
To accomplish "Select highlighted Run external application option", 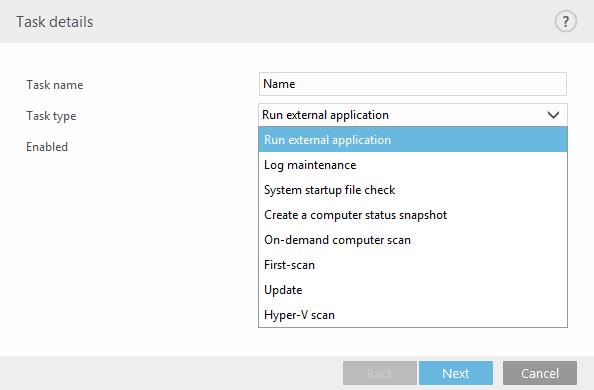I will tap(413, 139).
